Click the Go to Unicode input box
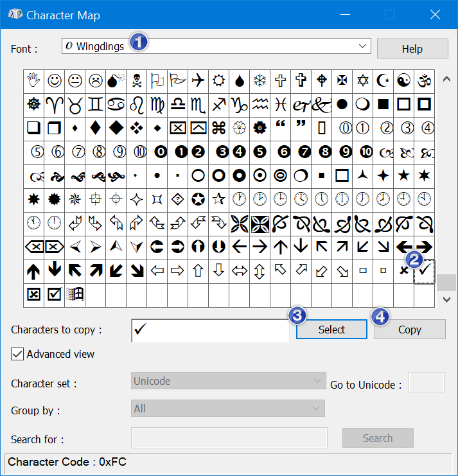Screen dimensions: 458x476 pos(427,382)
